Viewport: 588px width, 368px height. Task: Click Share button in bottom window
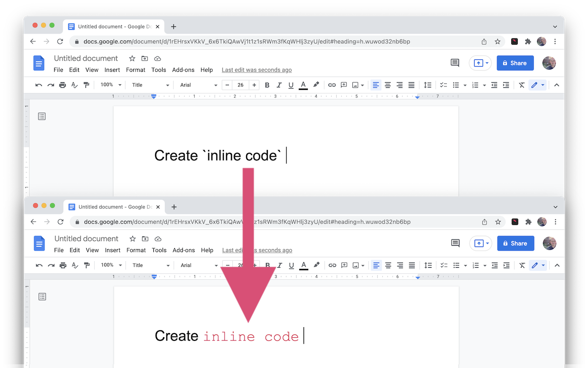[x=515, y=243]
